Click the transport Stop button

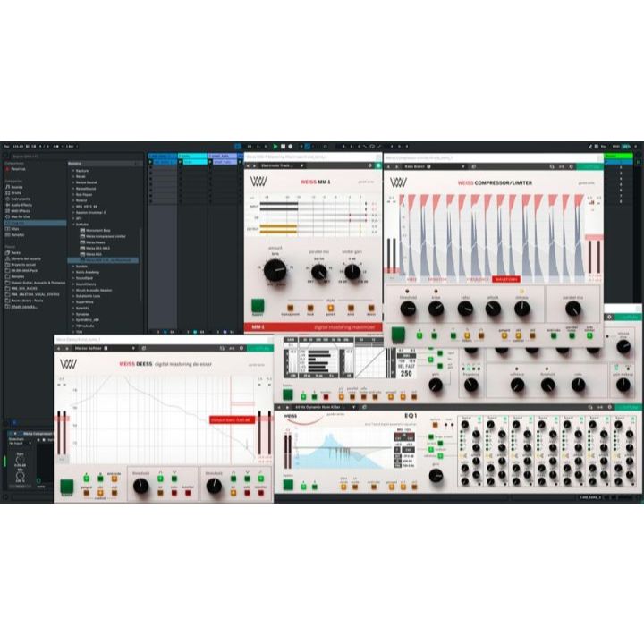(283, 146)
